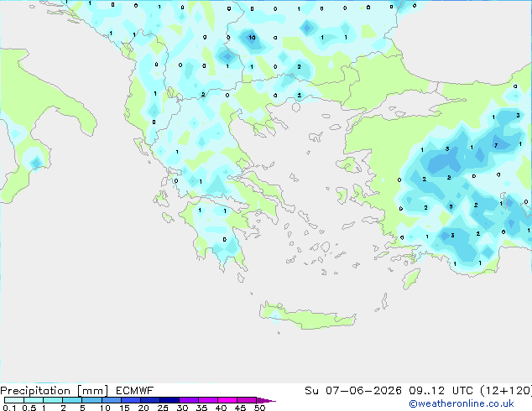Image resolution: width=532 pixels, height=411 pixels.
Task: Click the '7' precipitation value over Turkey
Action: pos(496,145)
